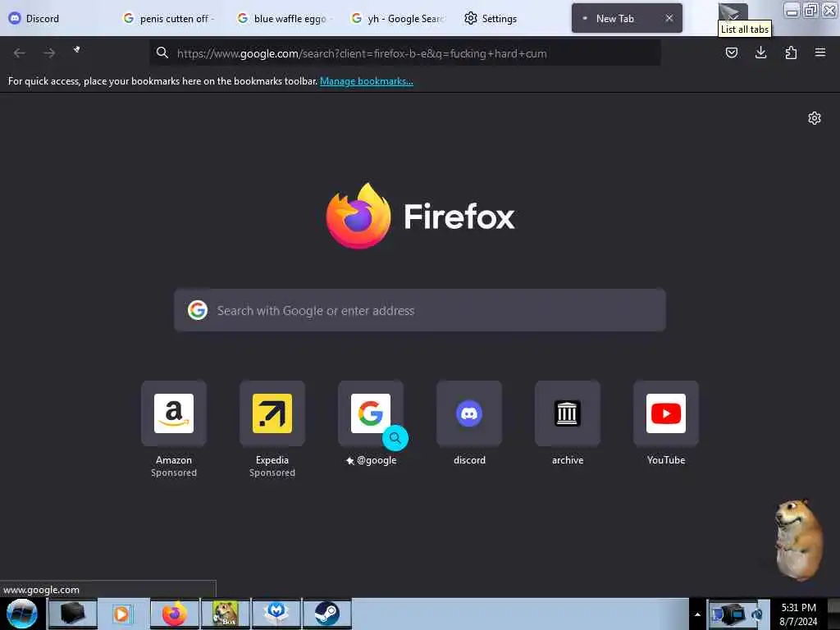Image resolution: width=840 pixels, height=630 pixels.
Task: Open new tab page personalize gear
Action: [x=815, y=118]
